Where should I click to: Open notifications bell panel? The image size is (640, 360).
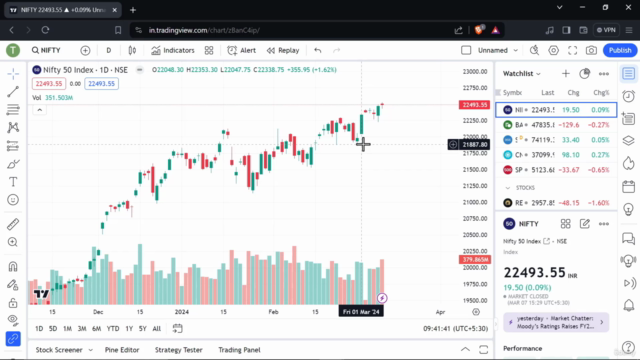pyautogui.click(x=629, y=305)
